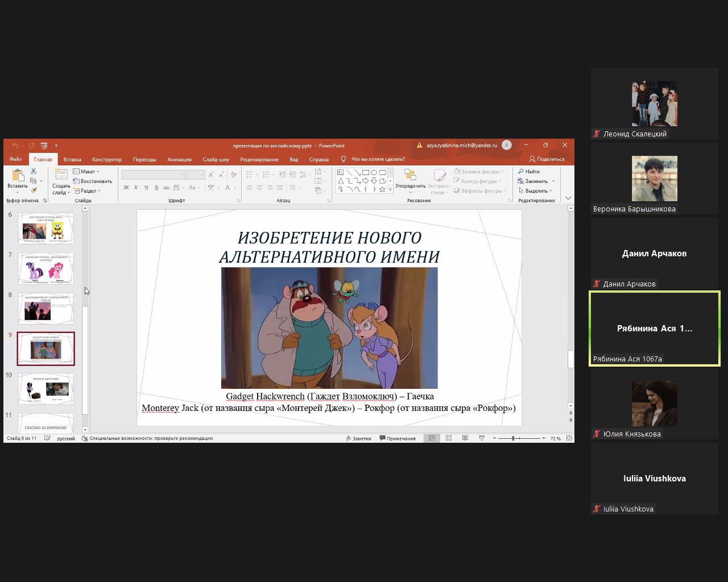Click the Упорядочить arrange icon
Image resolution: width=728 pixels, height=582 pixels.
(410, 174)
